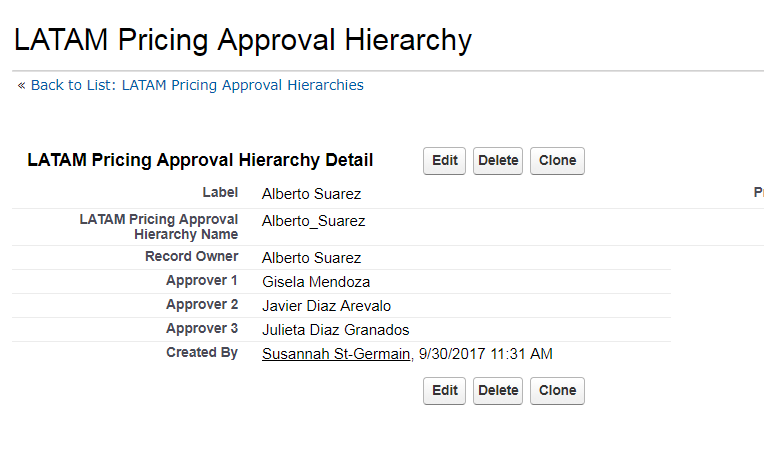Clone the record using the top Clone button
The height and width of the screenshot is (469, 764).
click(x=557, y=161)
